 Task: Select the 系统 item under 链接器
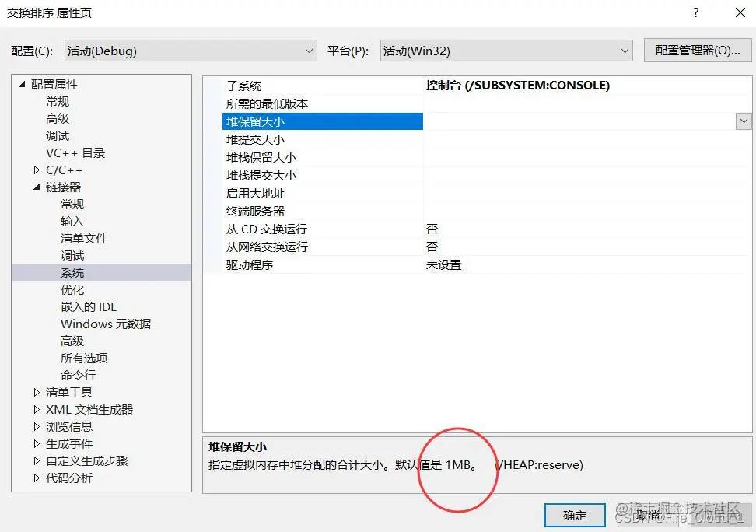coord(72,272)
